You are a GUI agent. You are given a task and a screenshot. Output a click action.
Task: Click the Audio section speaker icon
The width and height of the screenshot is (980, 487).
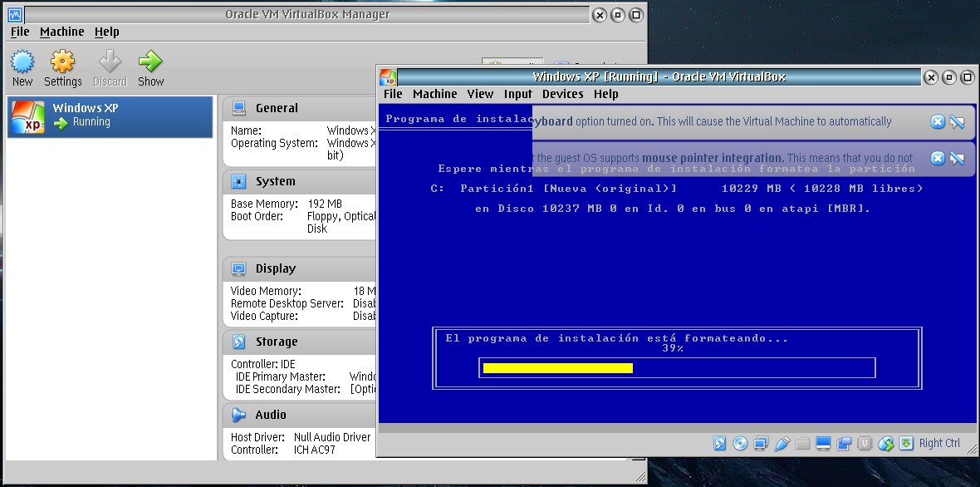click(238, 415)
